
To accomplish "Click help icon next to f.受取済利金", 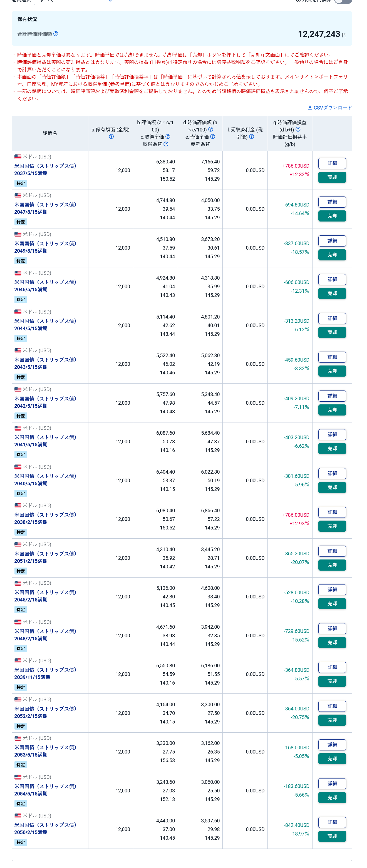I will [251, 136].
